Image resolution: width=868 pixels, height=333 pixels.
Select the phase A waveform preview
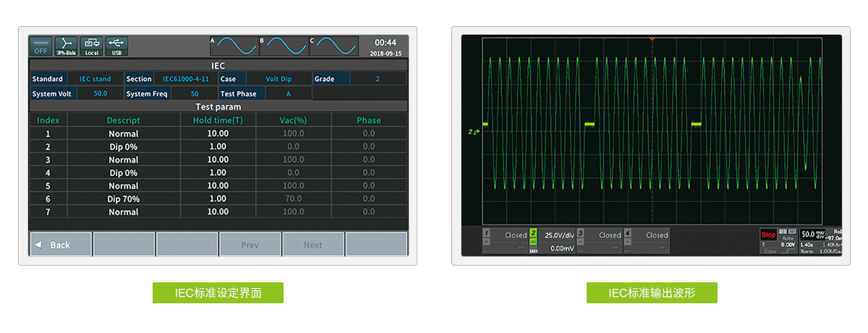[x=234, y=46]
